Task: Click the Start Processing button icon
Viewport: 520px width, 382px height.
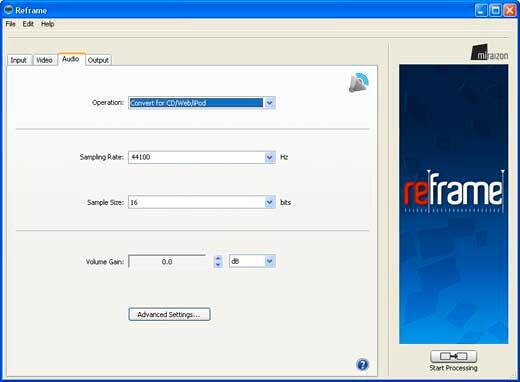Action: [453, 356]
